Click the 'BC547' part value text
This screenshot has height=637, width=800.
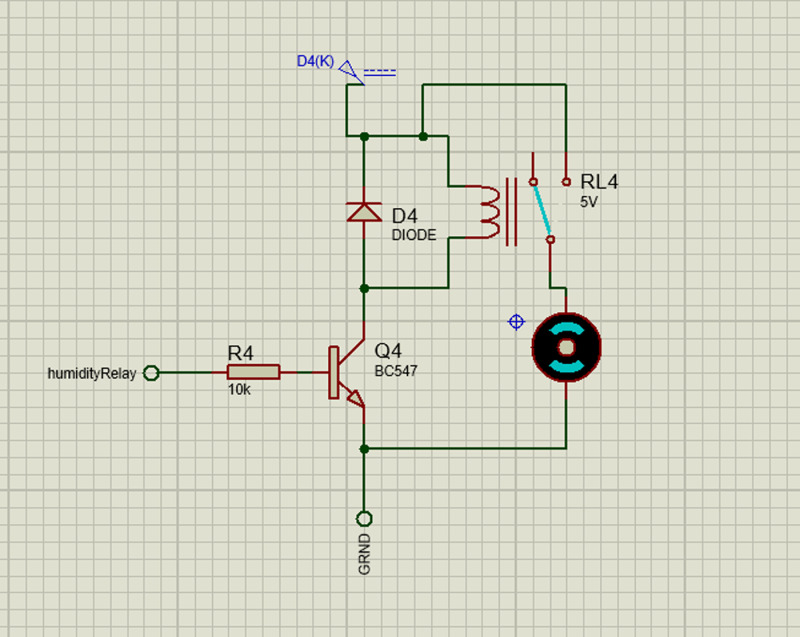(396, 371)
